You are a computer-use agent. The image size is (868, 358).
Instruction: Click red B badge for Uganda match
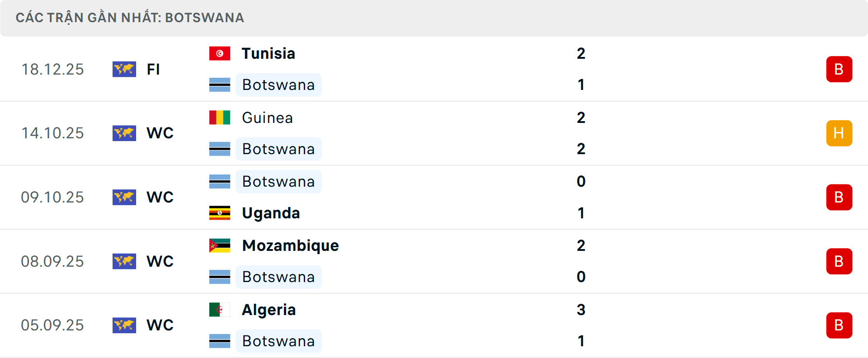tap(839, 198)
